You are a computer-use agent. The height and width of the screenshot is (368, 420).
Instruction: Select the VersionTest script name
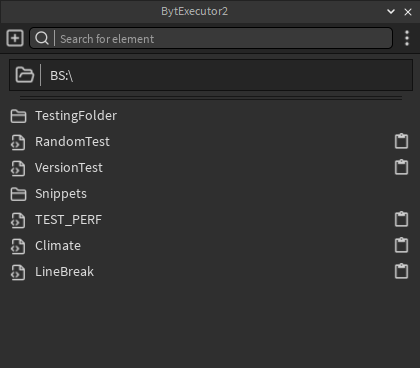69,168
